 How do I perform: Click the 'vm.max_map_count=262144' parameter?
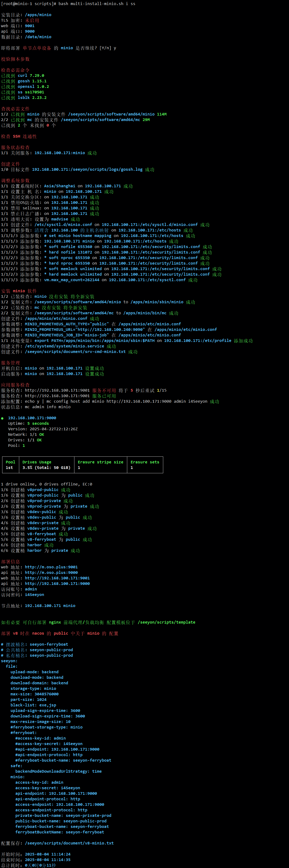(72, 280)
